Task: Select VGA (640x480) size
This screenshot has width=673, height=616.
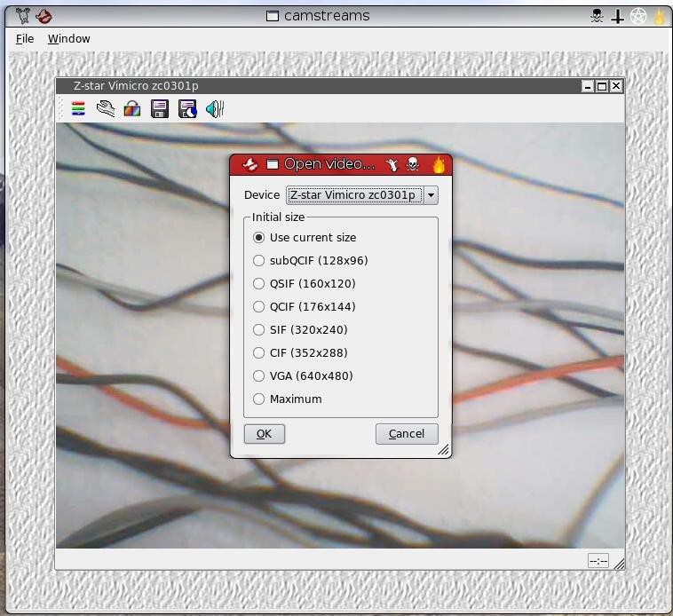Action: click(303, 376)
